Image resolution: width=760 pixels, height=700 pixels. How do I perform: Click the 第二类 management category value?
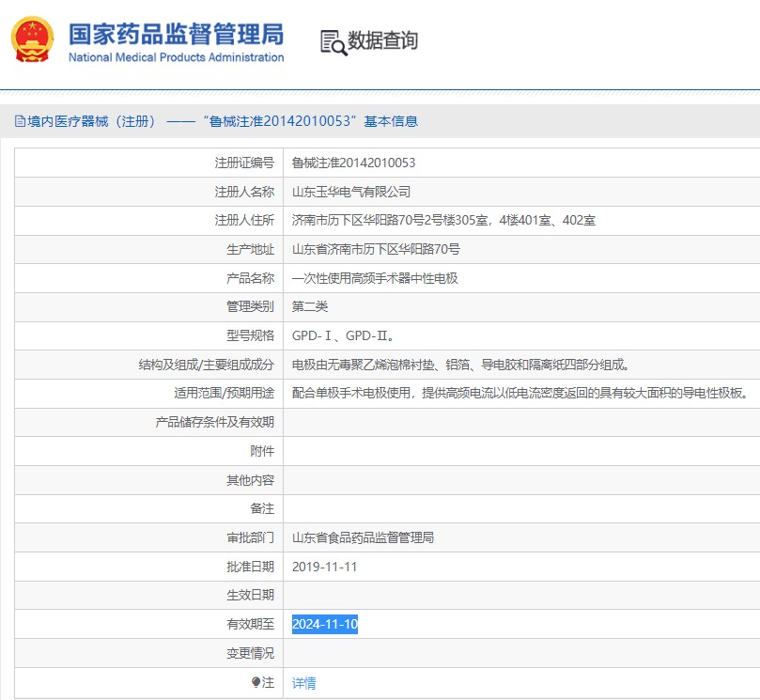pyautogui.click(x=310, y=306)
